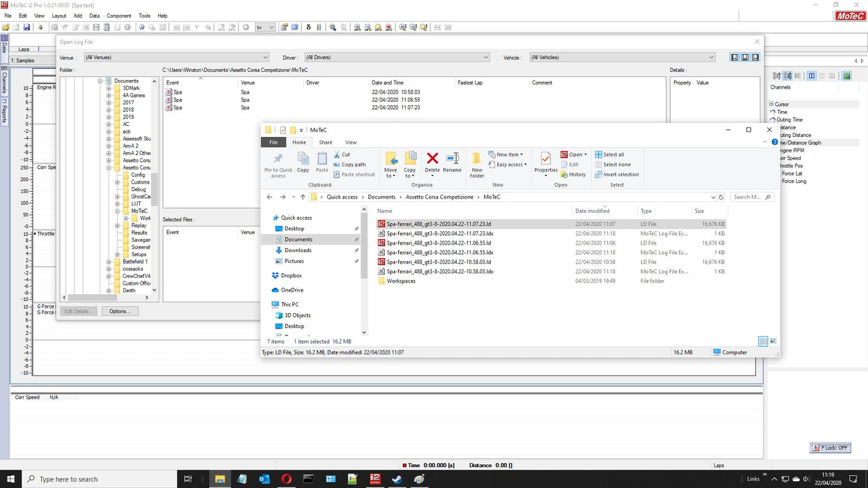Toggle the alphabetical channel sort icon in Channels panel

point(777,76)
